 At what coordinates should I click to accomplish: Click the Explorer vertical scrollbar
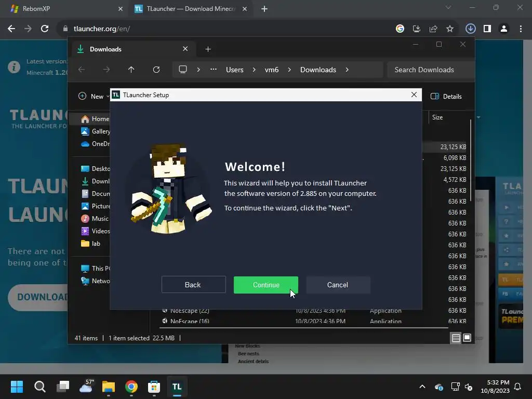471,161
